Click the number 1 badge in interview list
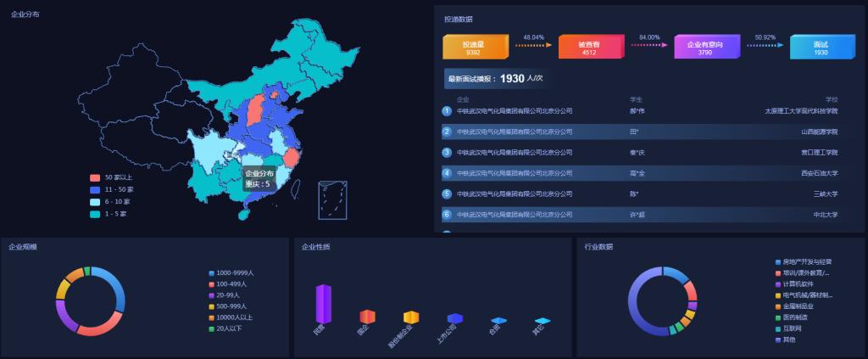Image resolution: width=868 pixels, height=359 pixels. click(447, 110)
